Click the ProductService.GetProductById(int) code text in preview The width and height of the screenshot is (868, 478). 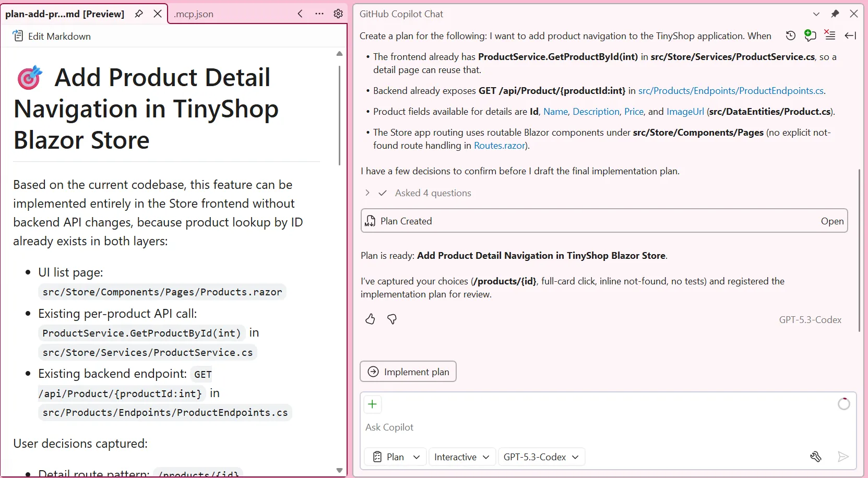pyautogui.click(x=141, y=333)
